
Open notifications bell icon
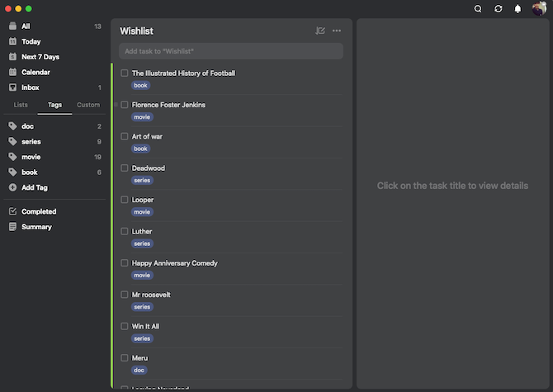[x=518, y=8]
